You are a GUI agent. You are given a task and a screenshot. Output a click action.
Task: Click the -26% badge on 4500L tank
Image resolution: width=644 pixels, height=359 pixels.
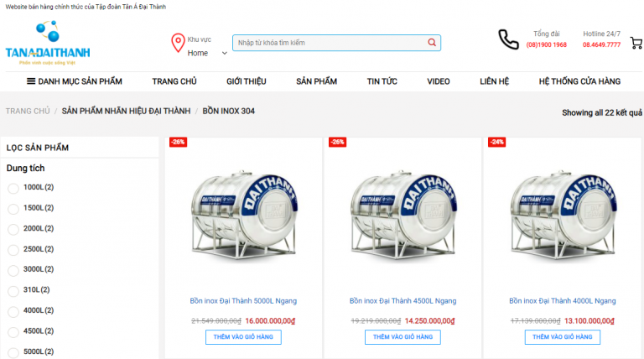pyautogui.click(x=337, y=142)
